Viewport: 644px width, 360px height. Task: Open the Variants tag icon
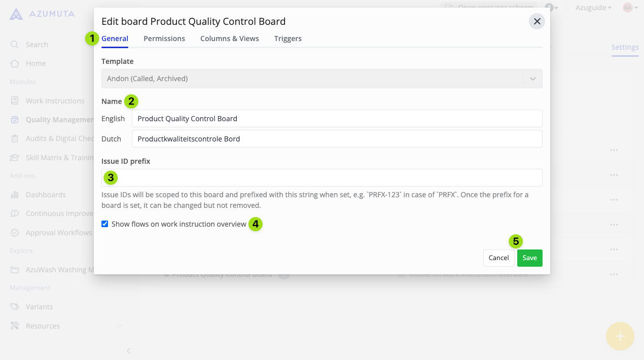[15, 307]
